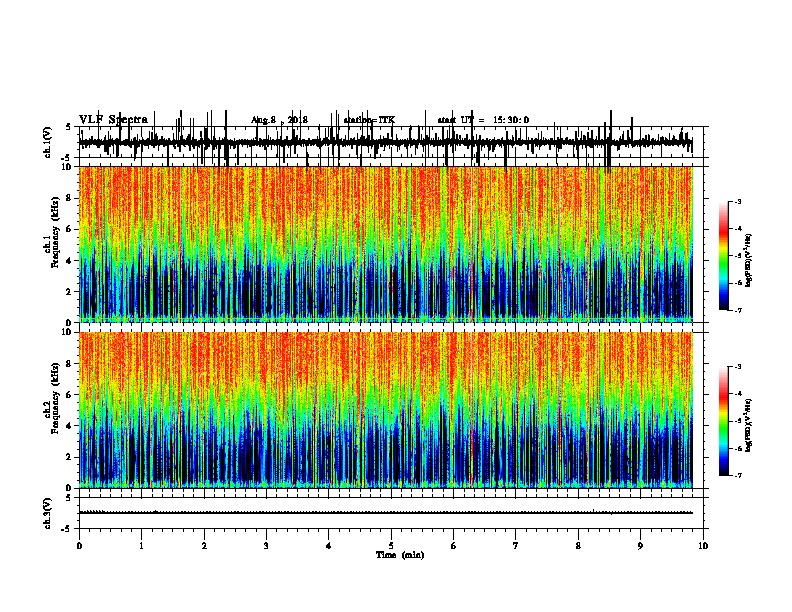Click the "1" minute time tick label
Screen dimensions: 792x612
[141, 546]
